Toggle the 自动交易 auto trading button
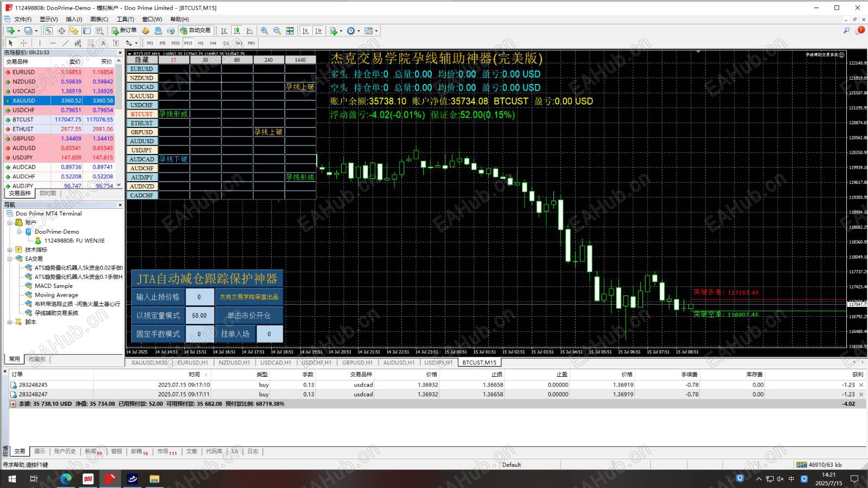Viewport: 868px width, 488px height. coord(195,30)
